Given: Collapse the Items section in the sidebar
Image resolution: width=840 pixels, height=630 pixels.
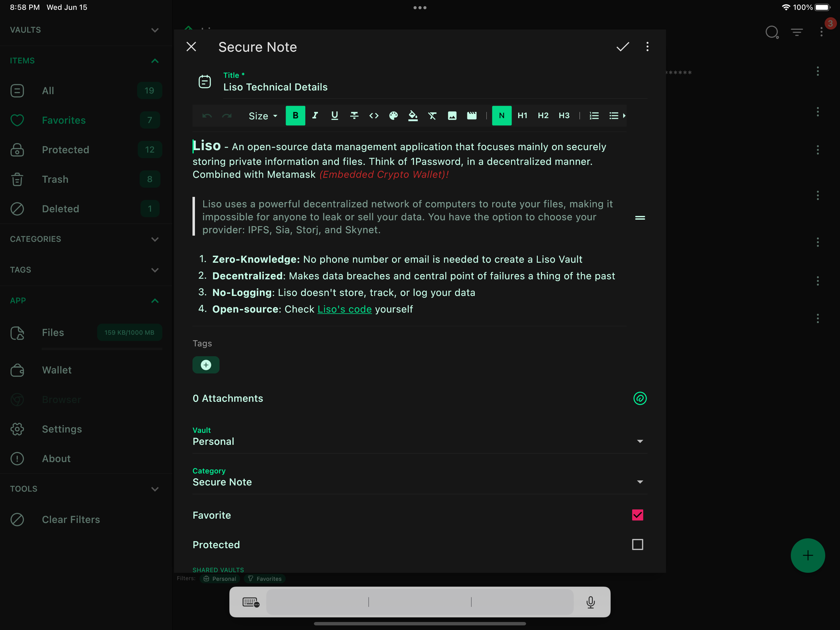Looking at the screenshot, I should (x=155, y=61).
